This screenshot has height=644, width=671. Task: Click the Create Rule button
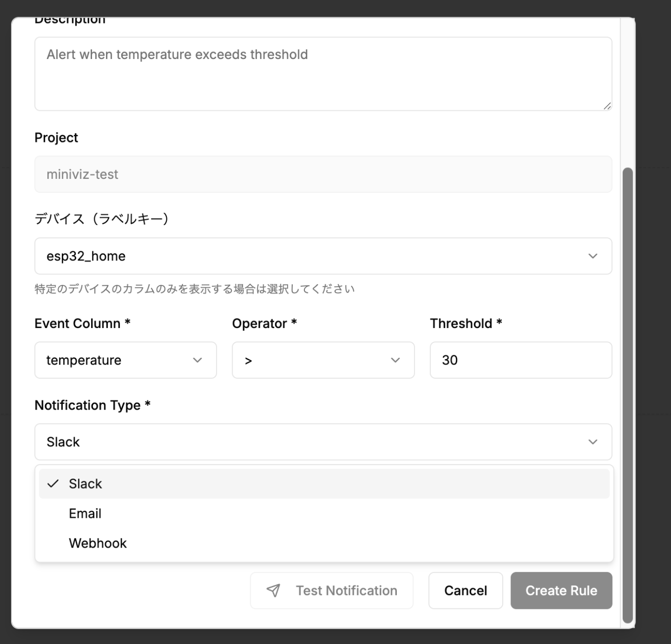point(561,590)
